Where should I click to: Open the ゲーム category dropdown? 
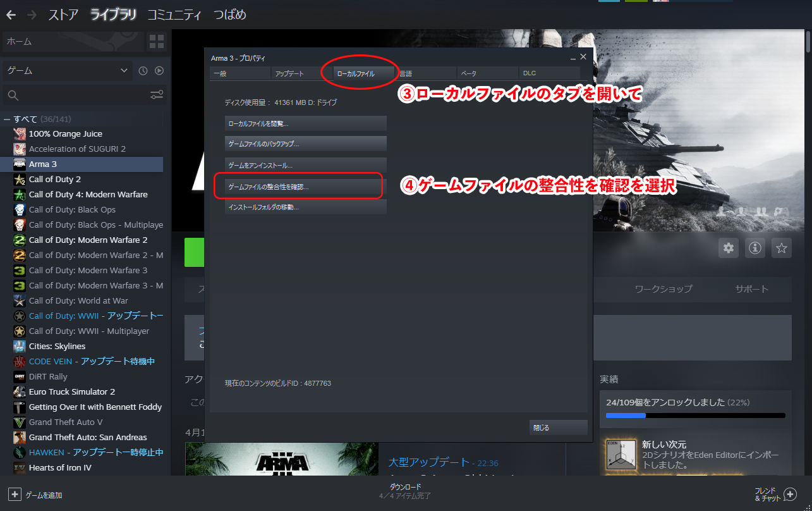pyautogui.click(x=67, y=71)
